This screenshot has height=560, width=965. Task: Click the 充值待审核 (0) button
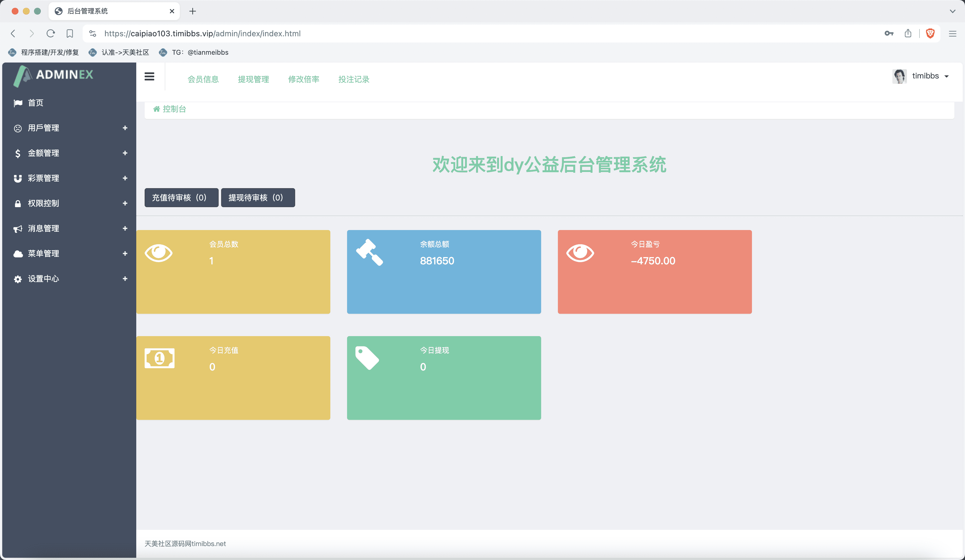coord(181,198)
